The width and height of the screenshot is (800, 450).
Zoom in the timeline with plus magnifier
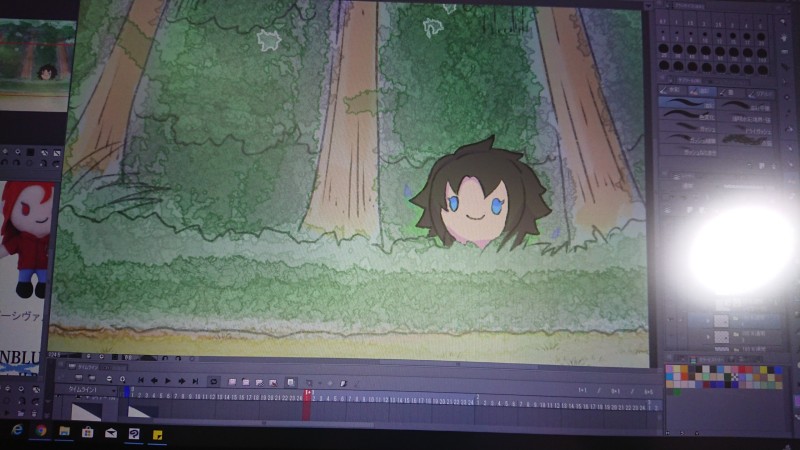[x=122, y=380]
